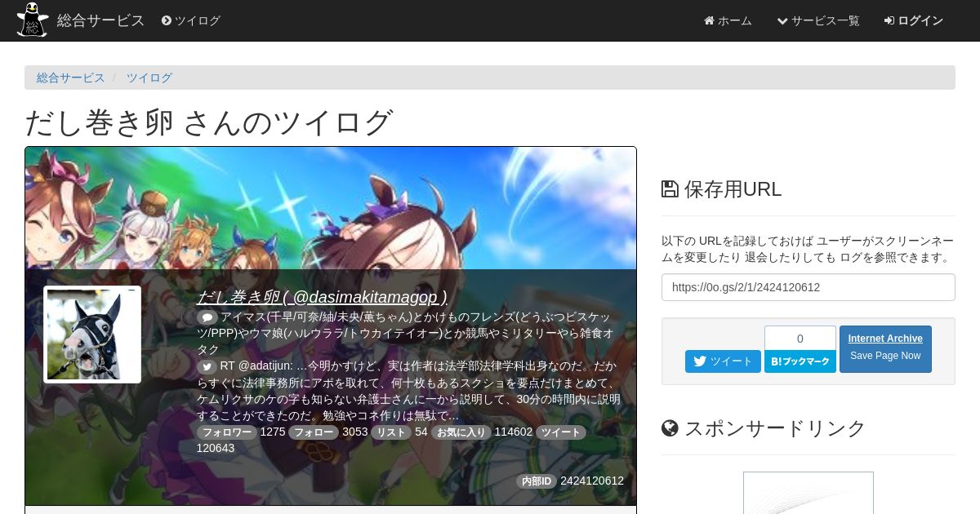This screenshot has height=514, width=980.
Task: Click Internet Archive Save Page Now button
Action: click(x=885, y=349)
